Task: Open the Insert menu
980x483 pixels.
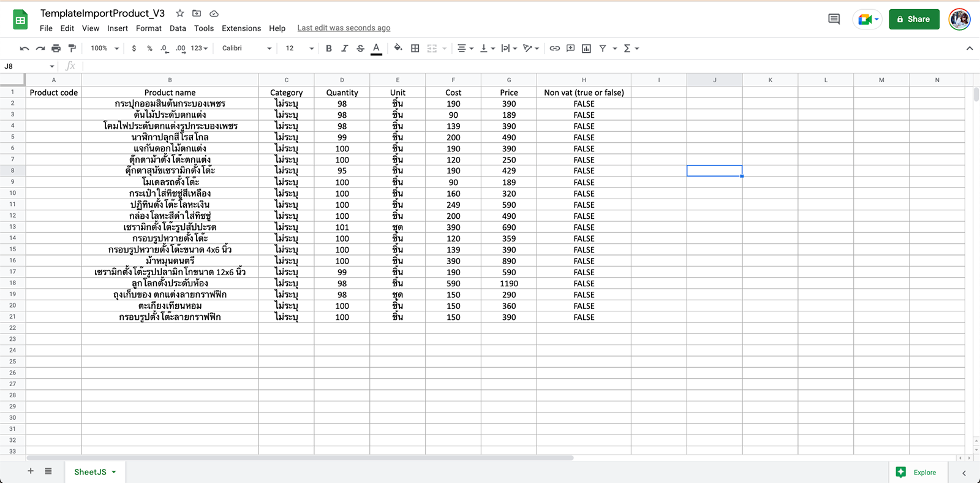Action: point(118,28)
